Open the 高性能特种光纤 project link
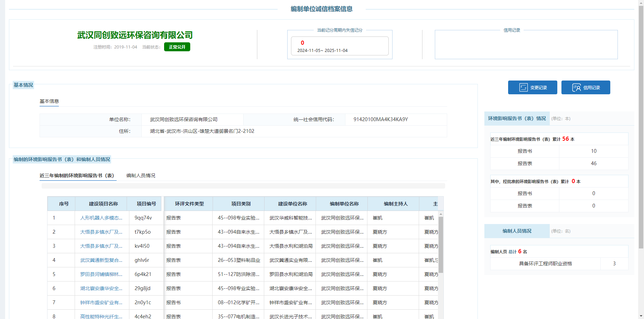This screenshot has width=644, height=319. (x=101, y=316)
